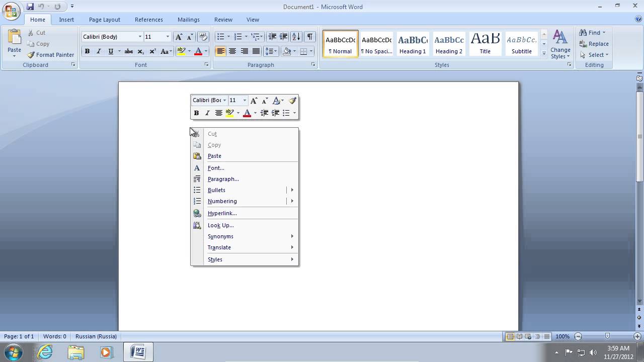
Task: Center text using mini toolbar
Action: coord(218,113)
